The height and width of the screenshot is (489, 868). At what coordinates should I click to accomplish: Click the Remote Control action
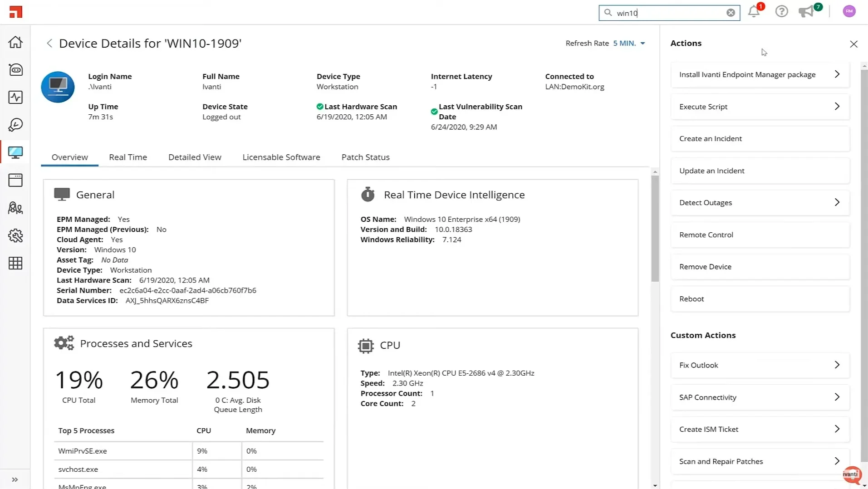760,235
